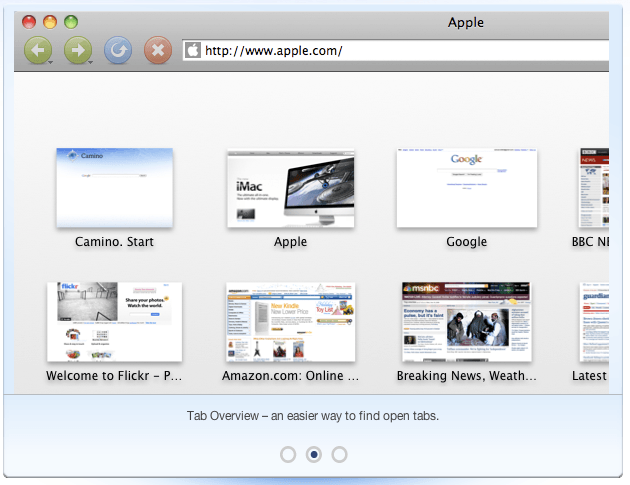Stop loading with the red X icon
Image resolution: width=630 pixels, height=485 pixels.
coord(158,50)
